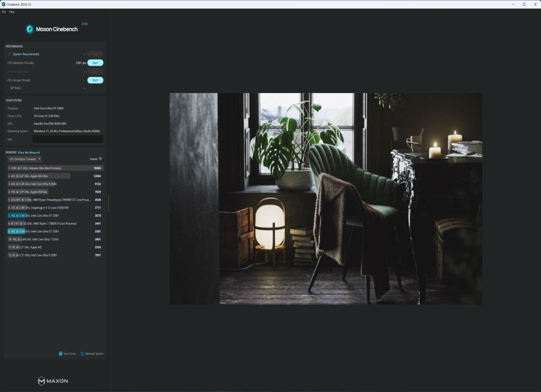
Task: Select rank 12 Intel Core Ultra 9 row
Action: point(55,255)
